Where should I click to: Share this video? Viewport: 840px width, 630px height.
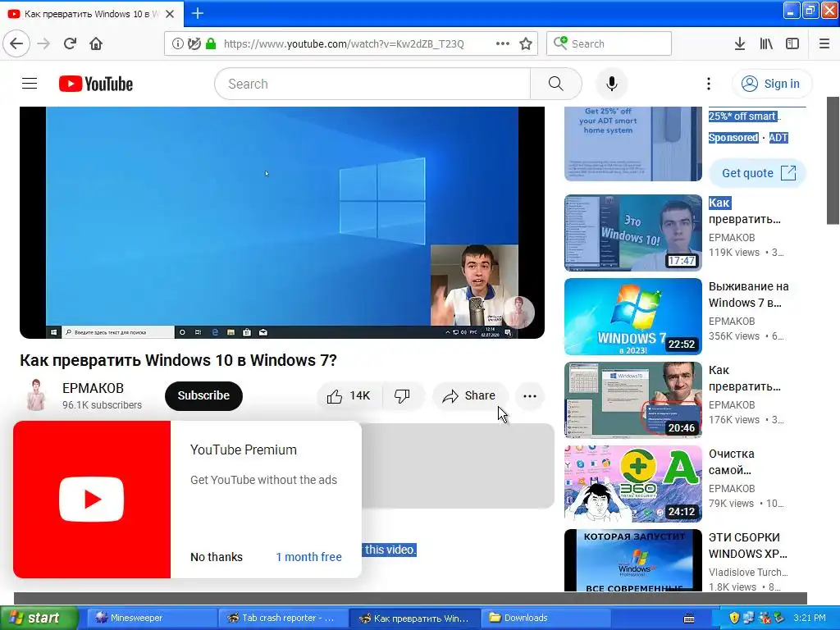469,396
